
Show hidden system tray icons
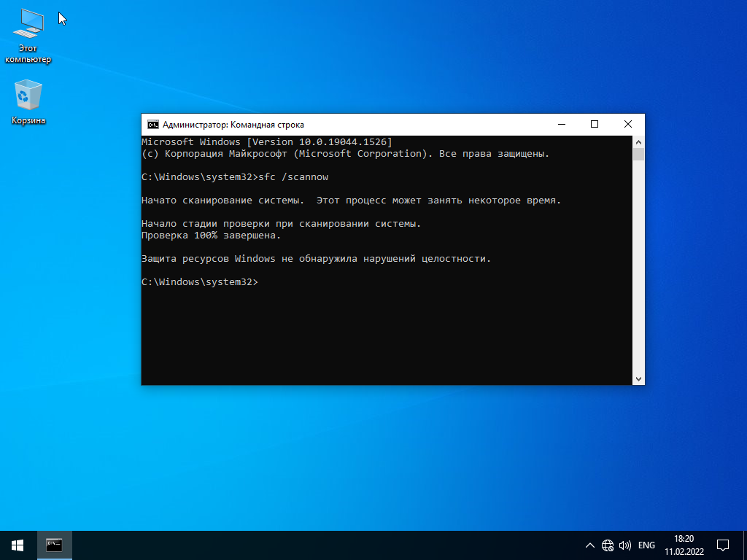589,545
